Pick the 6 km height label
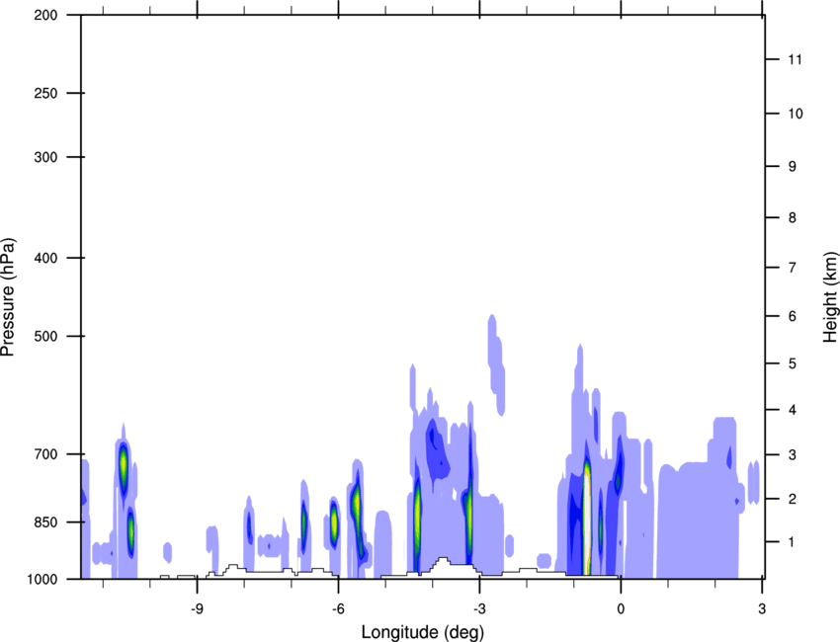 coord(793,316)
